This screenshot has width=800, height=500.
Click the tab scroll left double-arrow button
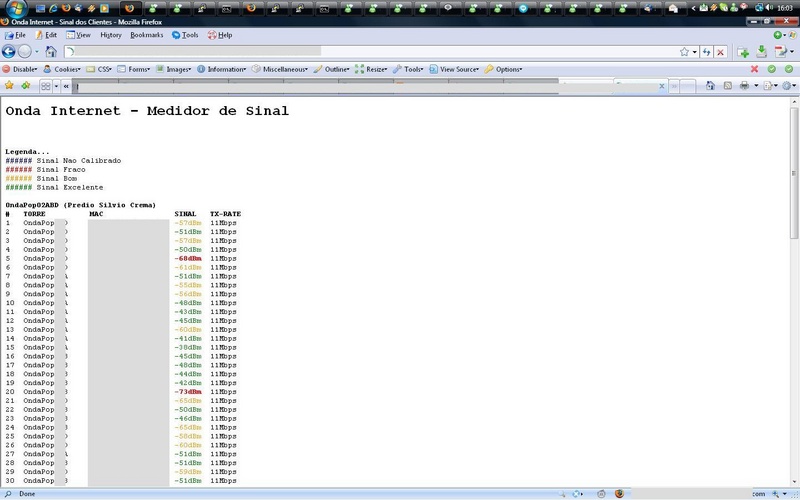[x=66, y=86]
